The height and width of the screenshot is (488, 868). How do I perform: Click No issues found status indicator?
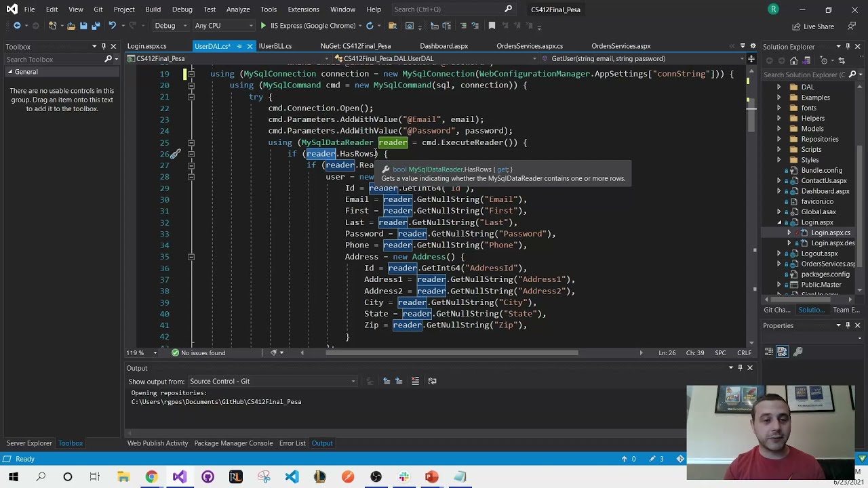click(198, 352)
